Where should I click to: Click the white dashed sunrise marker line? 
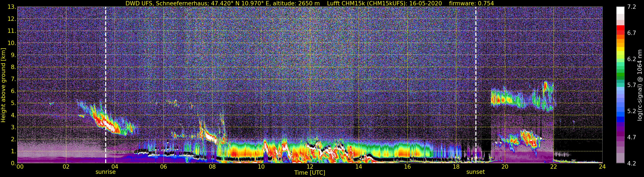[x=106, y=85]
